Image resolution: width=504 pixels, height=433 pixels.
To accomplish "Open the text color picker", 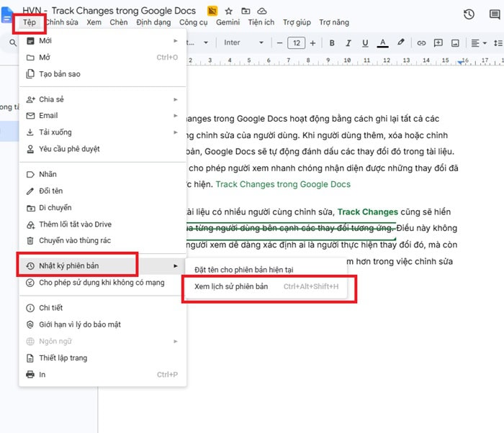I will (382, 42).
